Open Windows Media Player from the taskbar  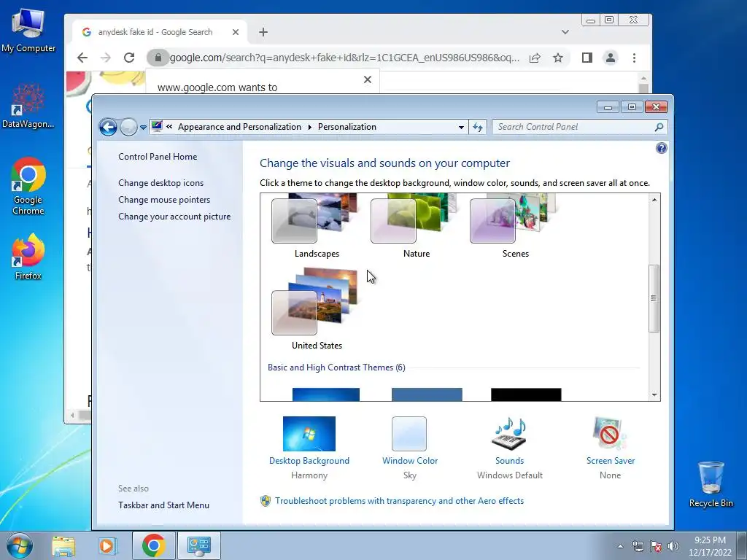108,545
